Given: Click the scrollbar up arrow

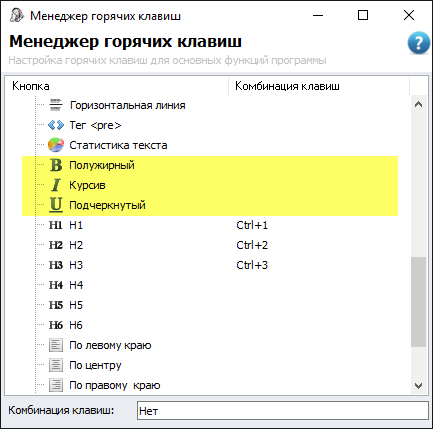Looking at the screenshot, I should click(x=419, y=104).
